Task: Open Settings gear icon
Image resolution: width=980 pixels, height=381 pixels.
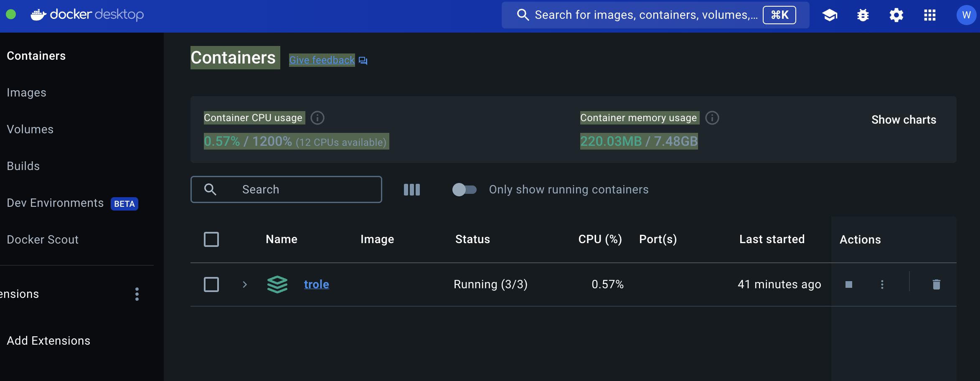Action: 896,15
